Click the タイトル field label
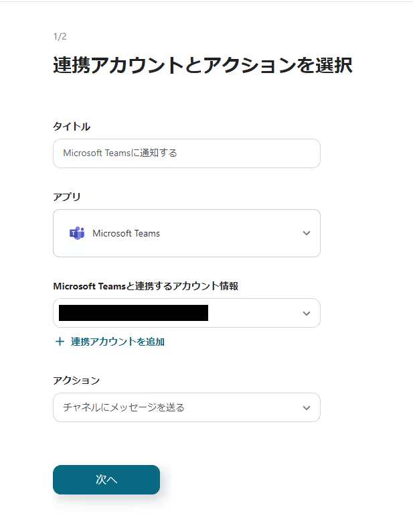 (x=72, y=127)
